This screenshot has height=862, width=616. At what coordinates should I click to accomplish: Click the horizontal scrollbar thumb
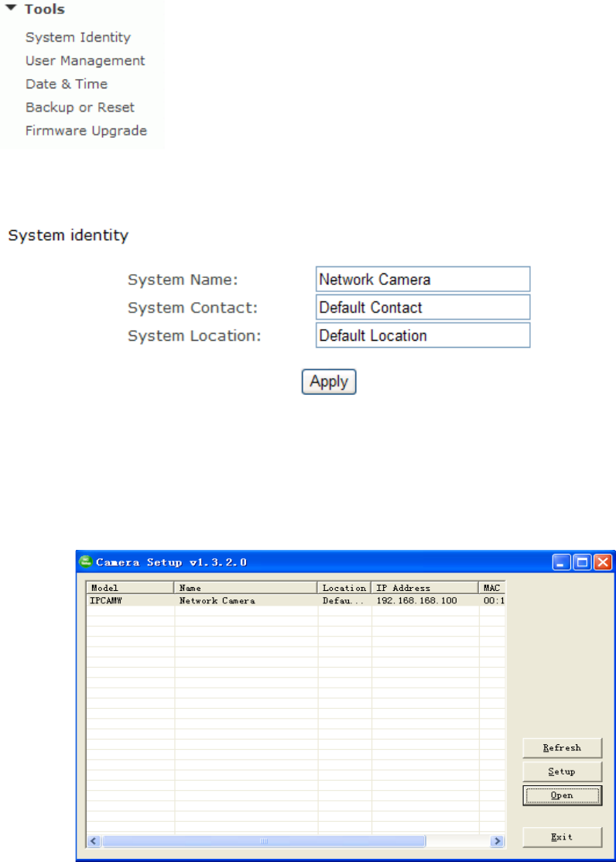click(264, 841)
